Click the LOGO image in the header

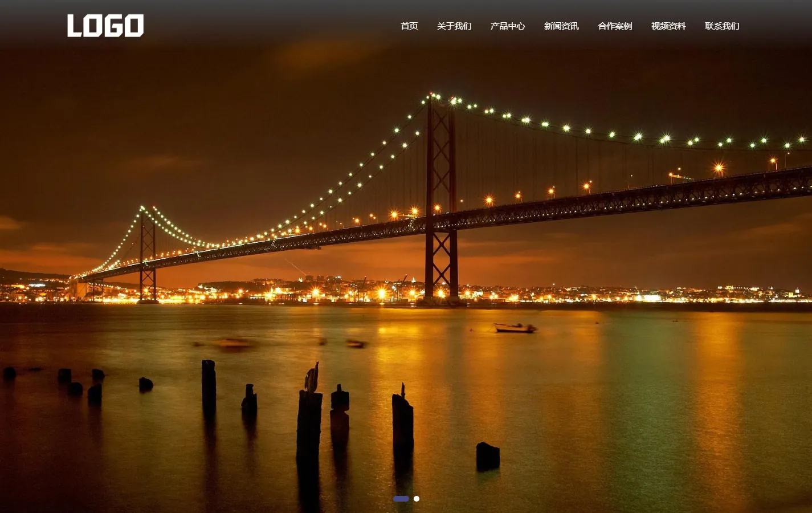point(105,26)
